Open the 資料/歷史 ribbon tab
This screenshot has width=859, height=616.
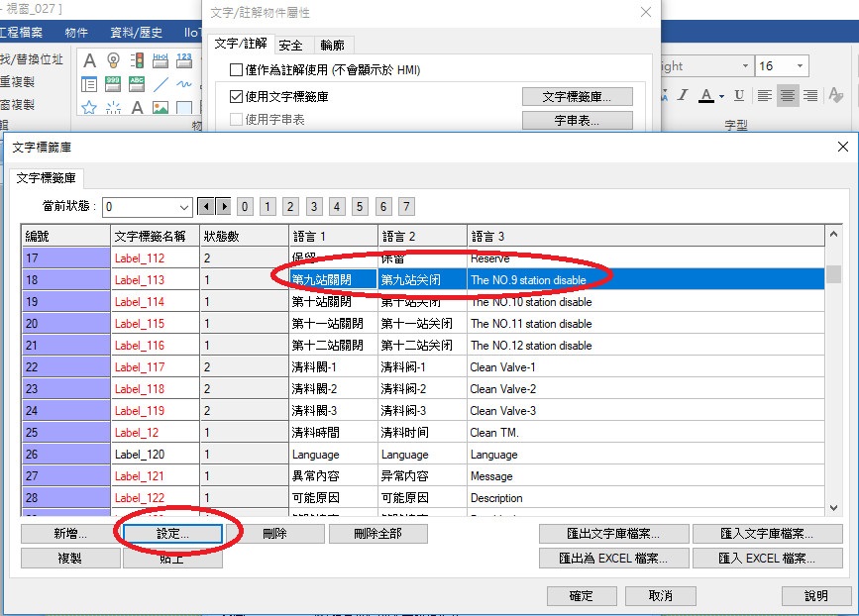point(135,33)
